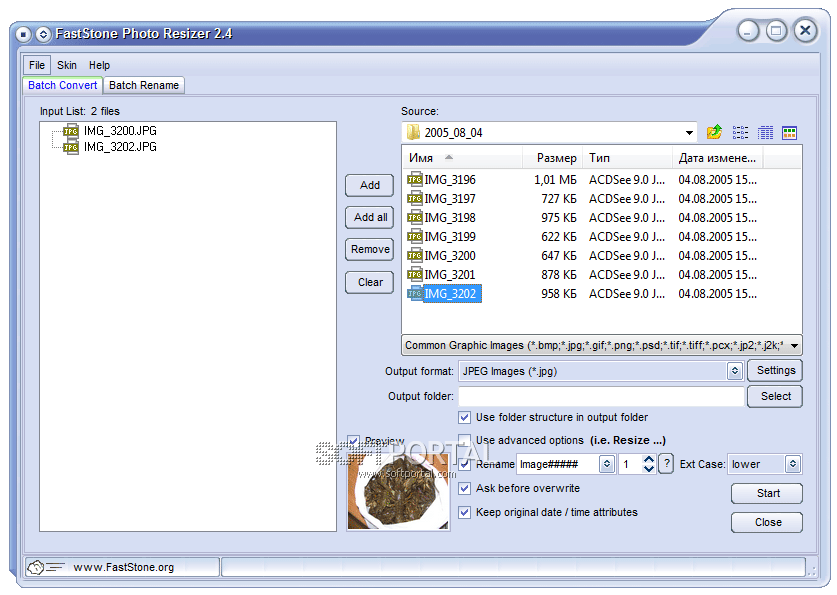Click the www.FastStone.org status bar link
837x595 pixels.
(123, 567)
